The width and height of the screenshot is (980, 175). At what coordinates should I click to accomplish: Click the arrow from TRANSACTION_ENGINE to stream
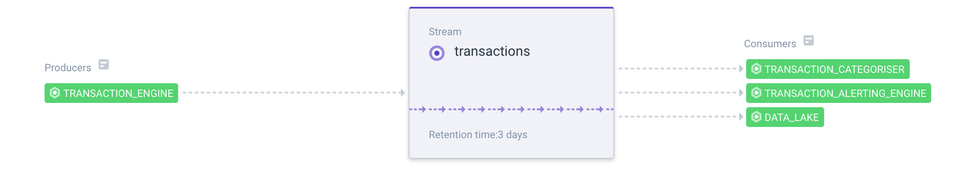pos(294,93)
